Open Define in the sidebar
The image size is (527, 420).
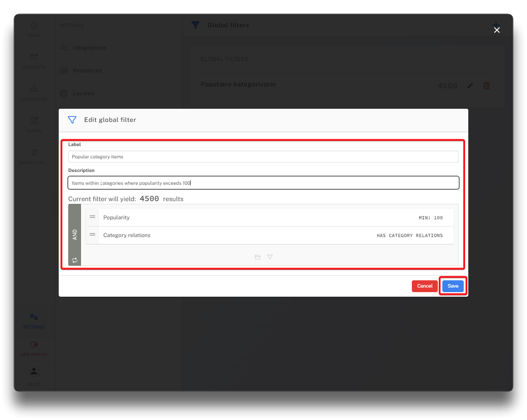click(34, 125)
